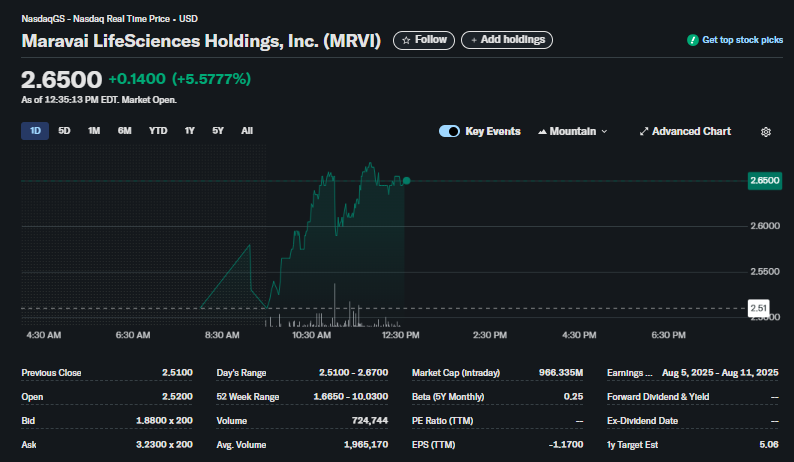Viewport: 794px width, 462px height.
Task: Click the Previous Close label
Action: click(x=51, y=373)
